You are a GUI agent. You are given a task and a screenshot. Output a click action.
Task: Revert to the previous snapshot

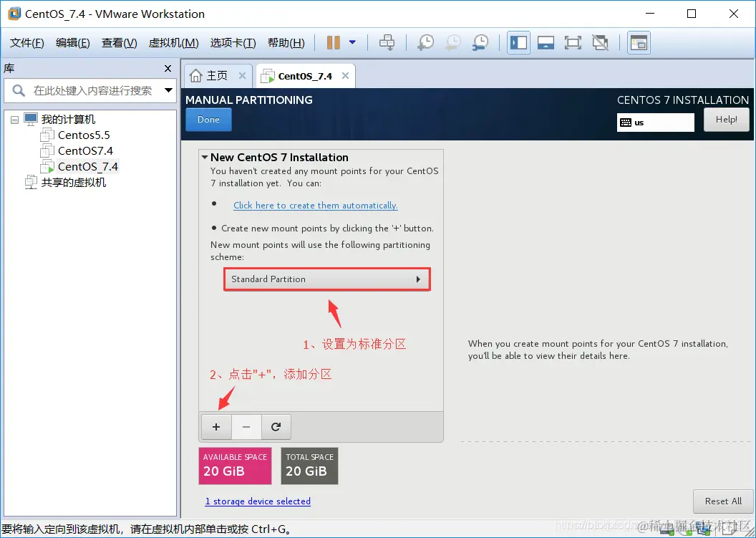pyautogui.click(x=452, y=42)
